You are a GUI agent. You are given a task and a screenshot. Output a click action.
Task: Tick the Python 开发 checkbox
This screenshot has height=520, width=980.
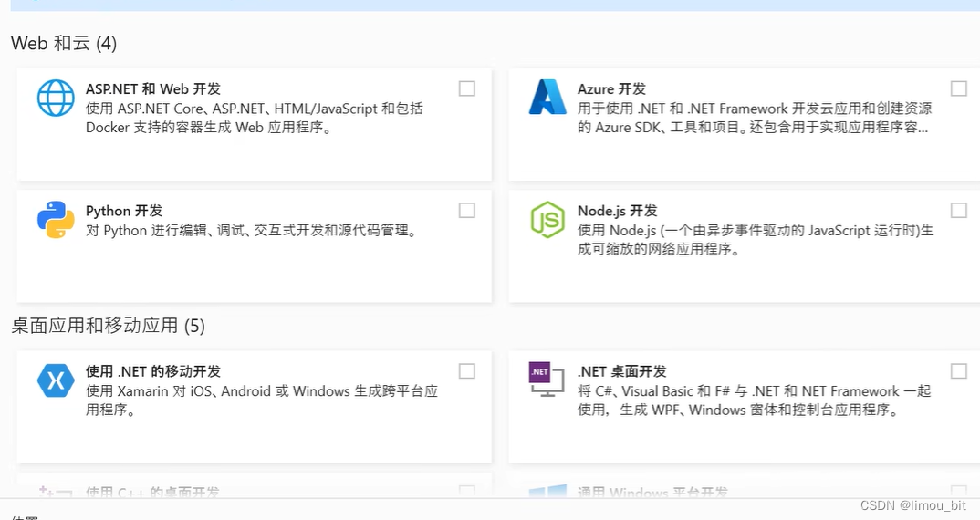(x=467, y=211)
